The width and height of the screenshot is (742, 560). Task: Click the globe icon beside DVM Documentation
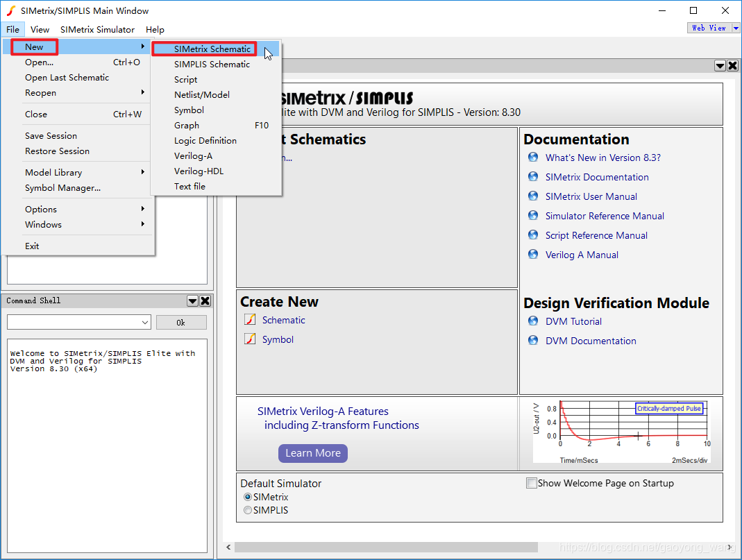tap(533, 340)
